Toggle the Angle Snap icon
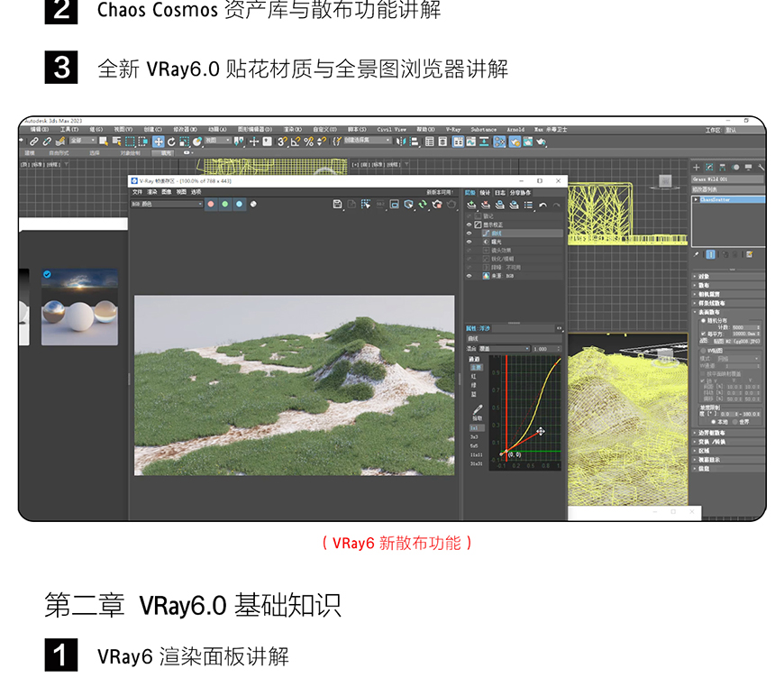Screen dimensions: 784x696 (296, 142)
